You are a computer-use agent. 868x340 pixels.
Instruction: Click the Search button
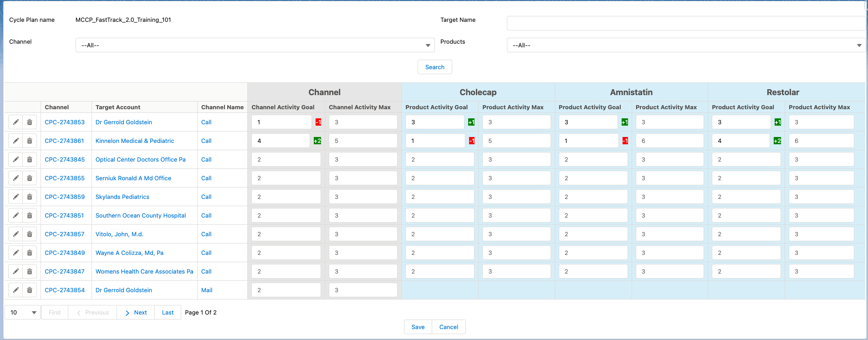[434, 67]
